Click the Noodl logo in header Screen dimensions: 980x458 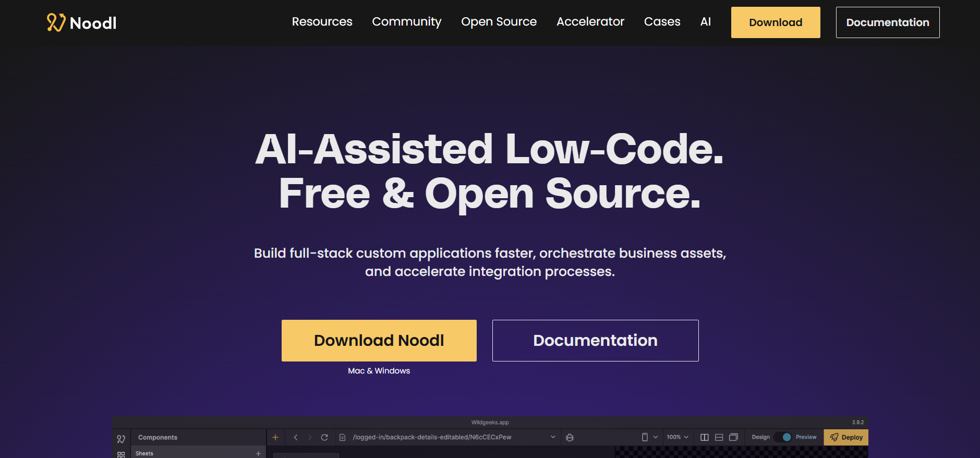coord(81,22)
